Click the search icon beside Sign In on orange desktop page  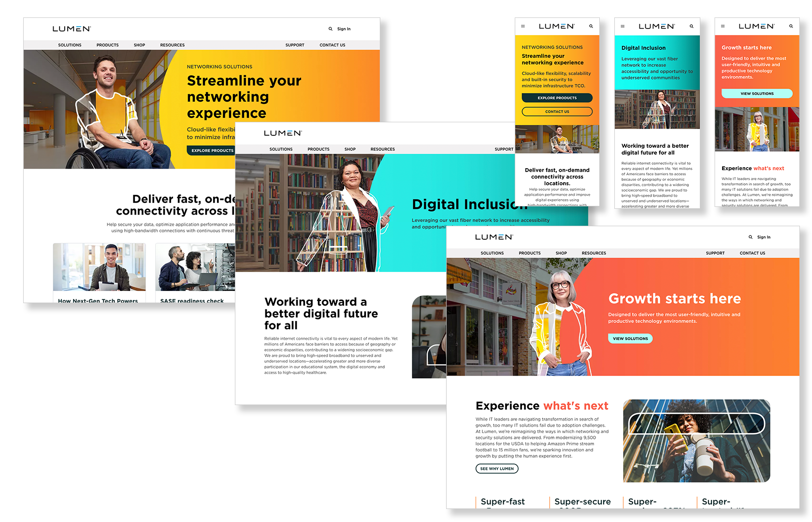point(751,237)
